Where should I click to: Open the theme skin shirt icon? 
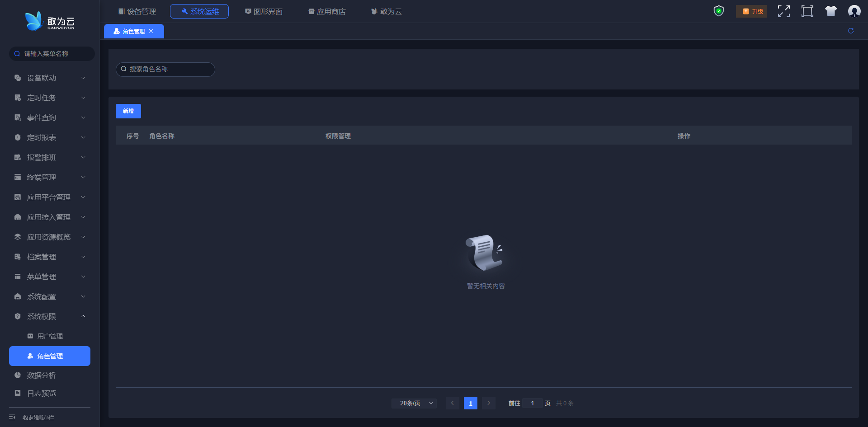(831, 11)
